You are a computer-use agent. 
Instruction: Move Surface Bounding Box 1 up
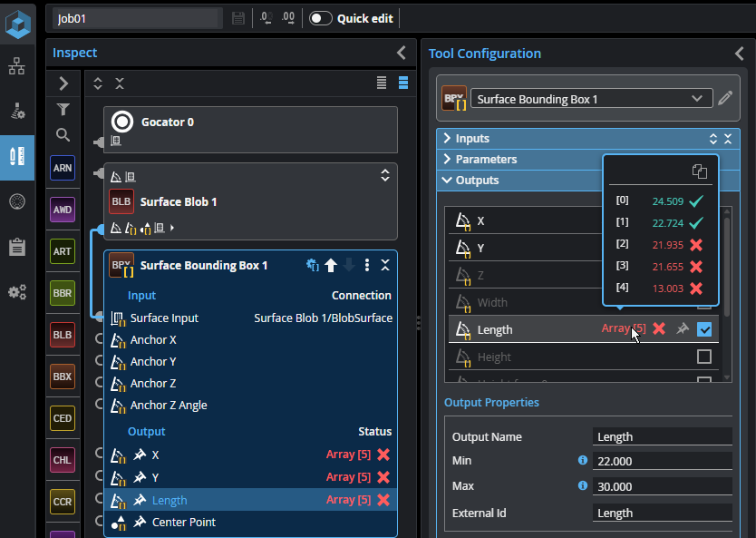click(x=331, y=265)
